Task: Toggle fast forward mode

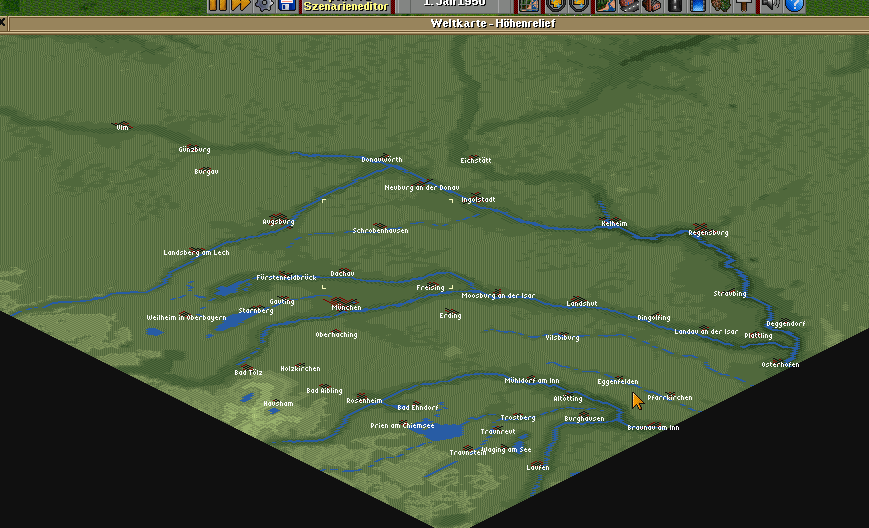Action: click(240, 5)
